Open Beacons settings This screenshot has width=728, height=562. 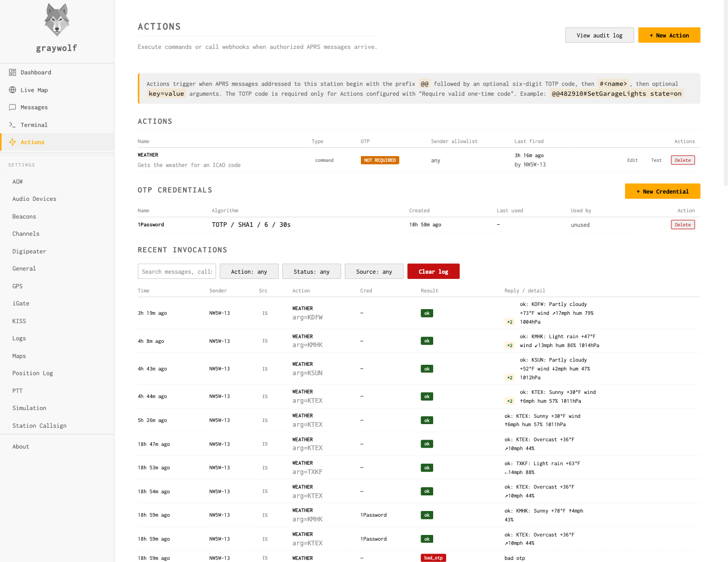pos(57,216)
